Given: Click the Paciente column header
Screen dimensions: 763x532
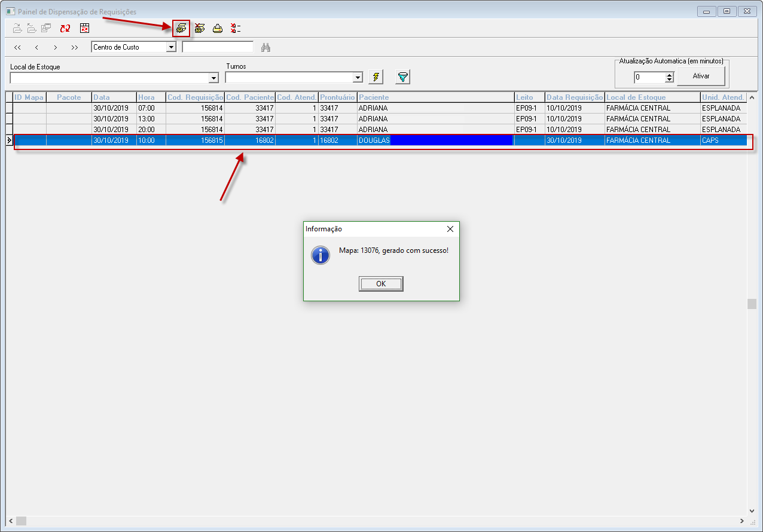Looking at the screenshot, I should [435, 97].
